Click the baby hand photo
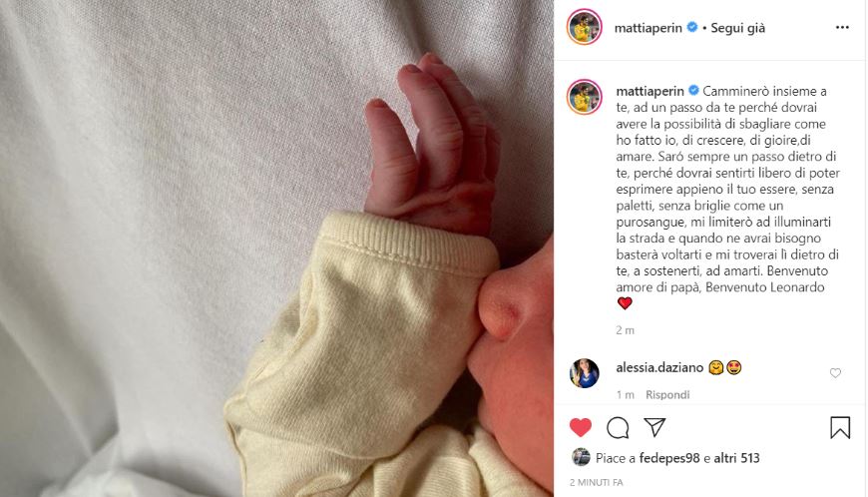Image resolution: width=868 pixels, height=497 pixels. [x=276, y=248]
